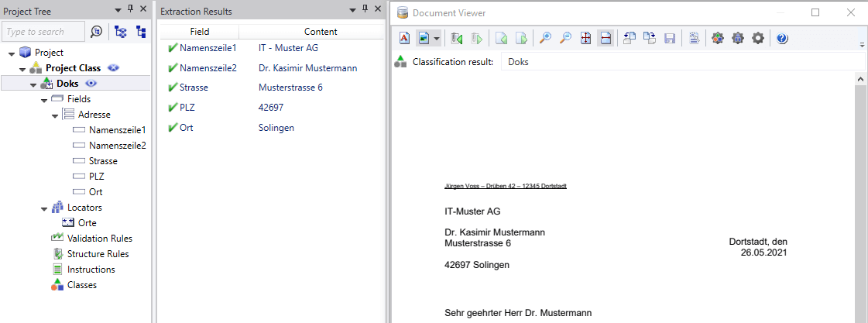Toggle the eye icon beside Project Class
Screen dimensions: 868x323
(x=114, y=68)
